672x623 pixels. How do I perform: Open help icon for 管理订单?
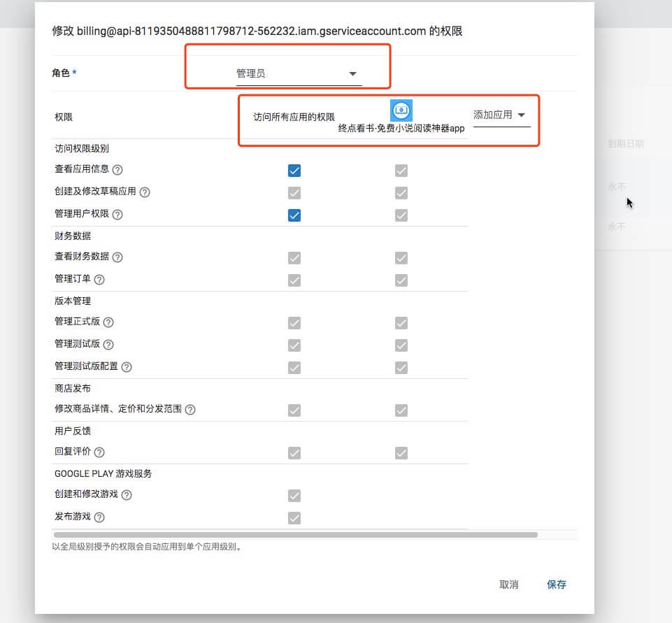[99, 280]
